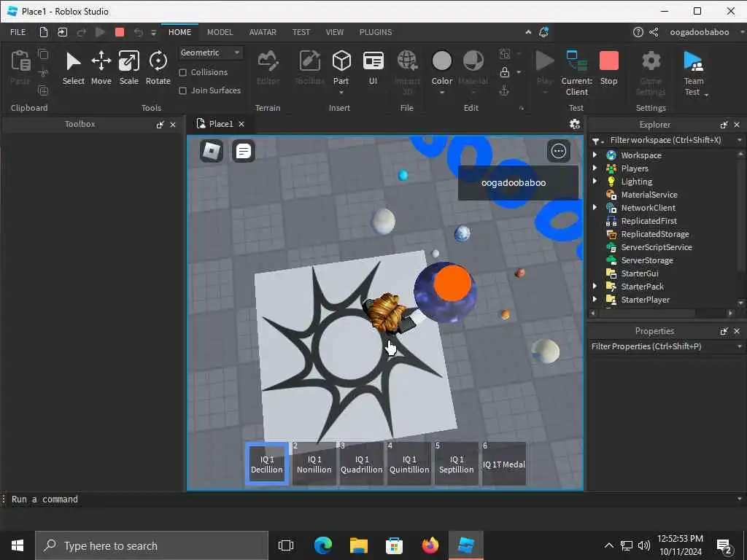Switch to the MODEL ribbon tab
This screenshot has height=560, width=747.
220,32
